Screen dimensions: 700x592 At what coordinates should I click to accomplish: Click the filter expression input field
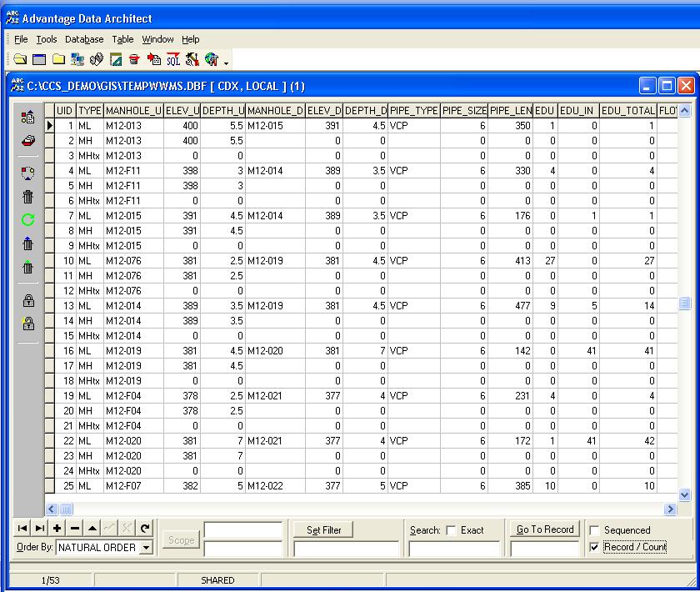click(x=346, y=549)
